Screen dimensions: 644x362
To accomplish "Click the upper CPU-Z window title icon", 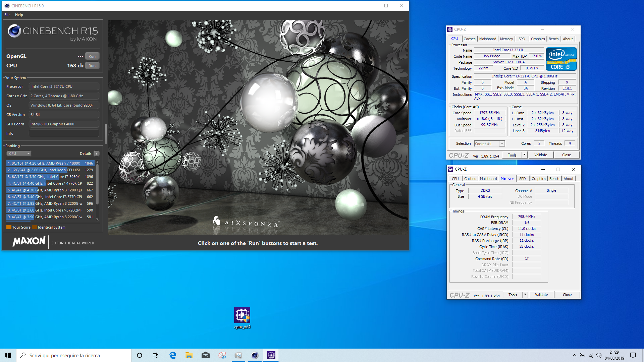I will tap(450, 29).
